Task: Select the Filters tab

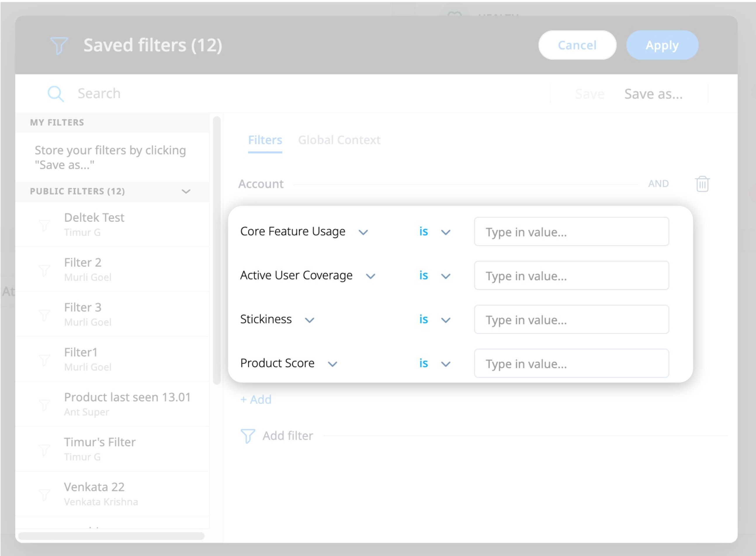Action: point(265,140)
